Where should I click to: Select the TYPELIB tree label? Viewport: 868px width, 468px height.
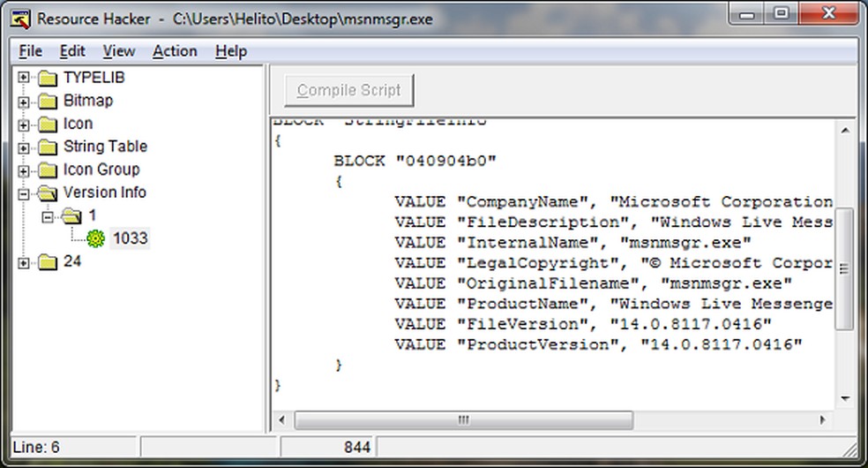point(94,78)
